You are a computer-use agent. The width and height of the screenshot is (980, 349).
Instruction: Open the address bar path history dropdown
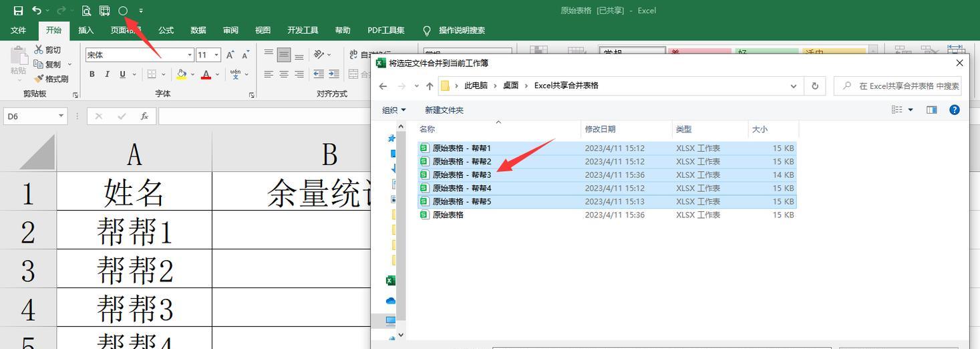794,86
